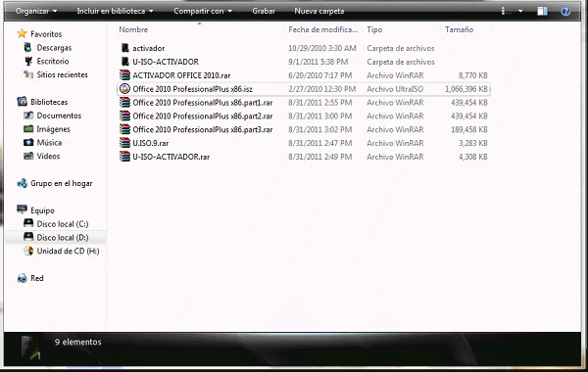Click the details pane folder thumbnail
This screenshot has width=588, height=372.
pos(31,349)
